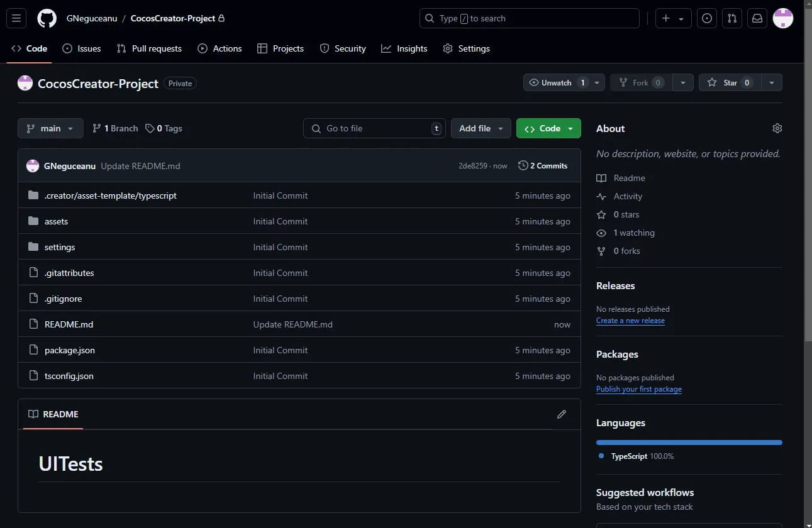Open the GitHub home via the Octocat logo
The height and width of the screenshot is (528, 812).
pyautogui.click(x=47, y=18)
